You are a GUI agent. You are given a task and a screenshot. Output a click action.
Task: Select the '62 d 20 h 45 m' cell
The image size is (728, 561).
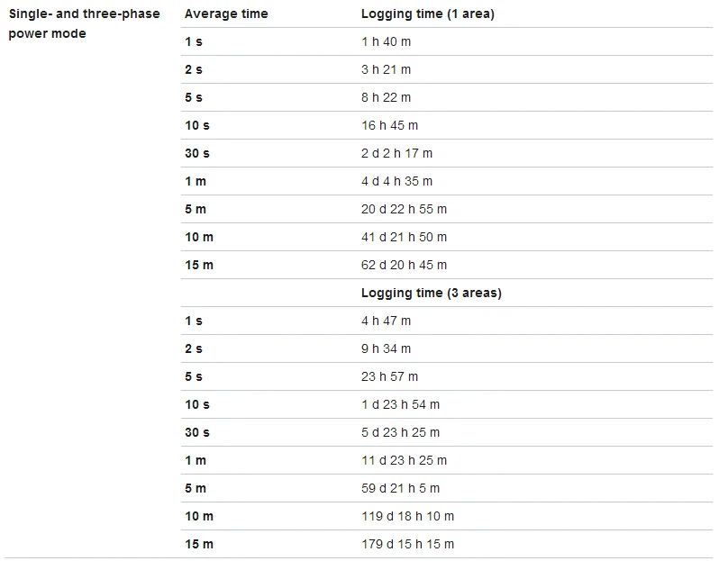click(x=404, y=265)
